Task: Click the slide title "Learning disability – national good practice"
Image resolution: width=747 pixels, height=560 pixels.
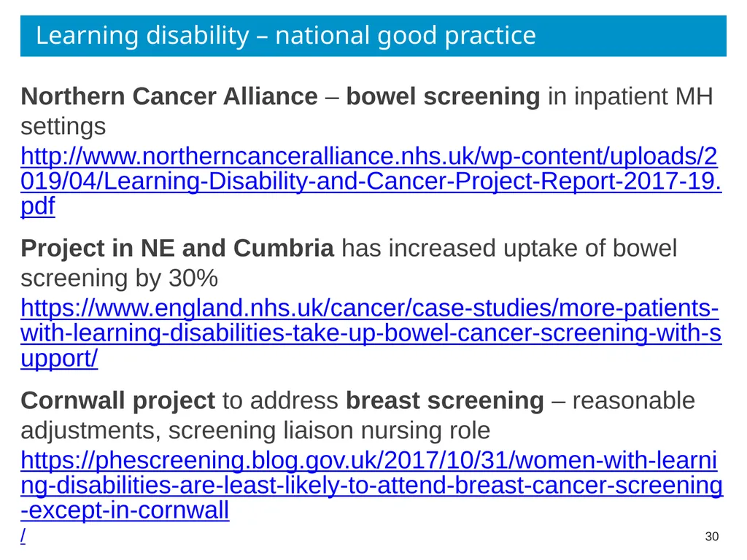Action: coord(286,36)
